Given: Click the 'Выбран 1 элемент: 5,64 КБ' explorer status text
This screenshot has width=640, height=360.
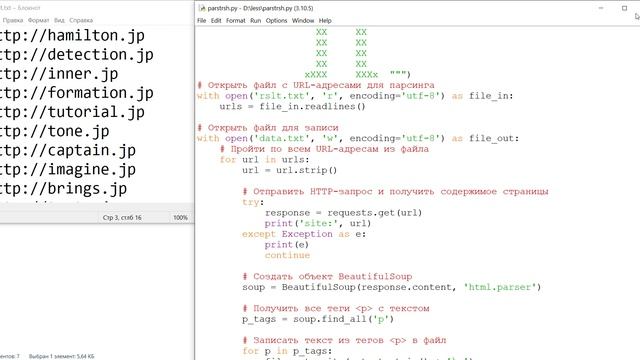Looking at the screenshot, I should coord(61,356).
